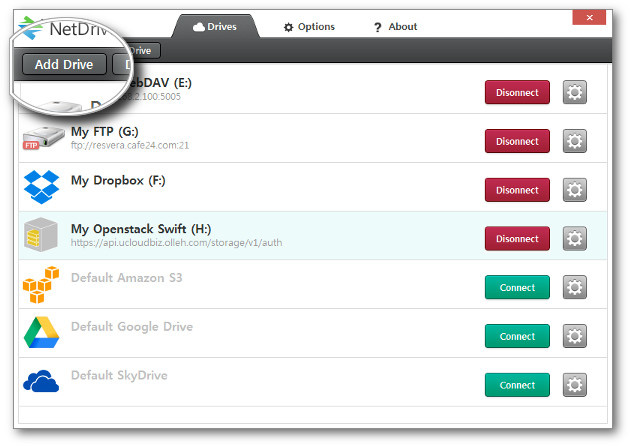Go to the About tab
This screenshot has width=630, height=446.
(x=395, y=26)
